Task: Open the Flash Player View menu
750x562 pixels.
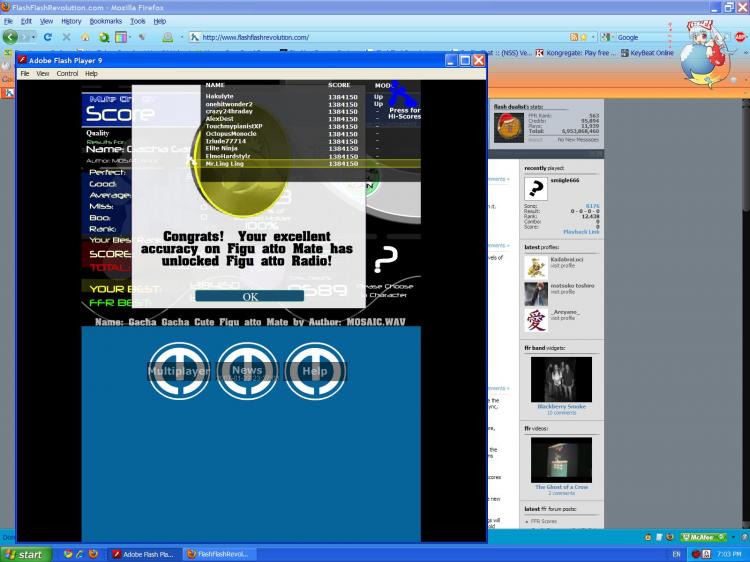Action: 43,74
